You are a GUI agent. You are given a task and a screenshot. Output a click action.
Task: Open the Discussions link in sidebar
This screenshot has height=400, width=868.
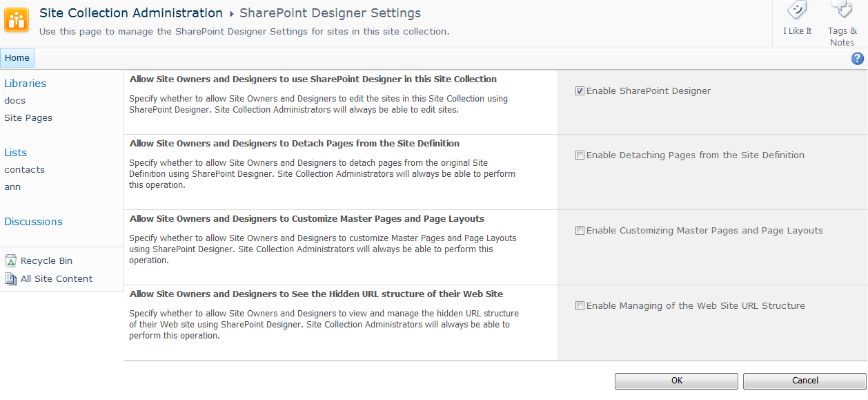34,222
